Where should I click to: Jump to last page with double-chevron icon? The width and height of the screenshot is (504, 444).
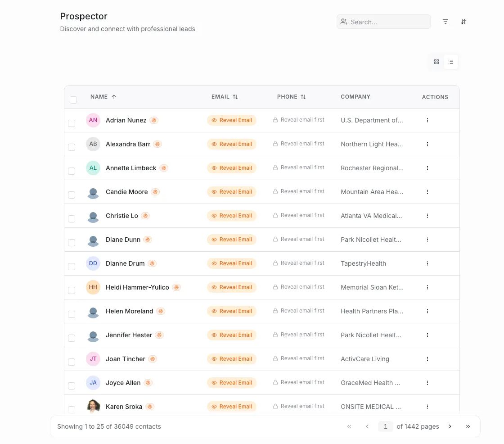coord(468,426)
